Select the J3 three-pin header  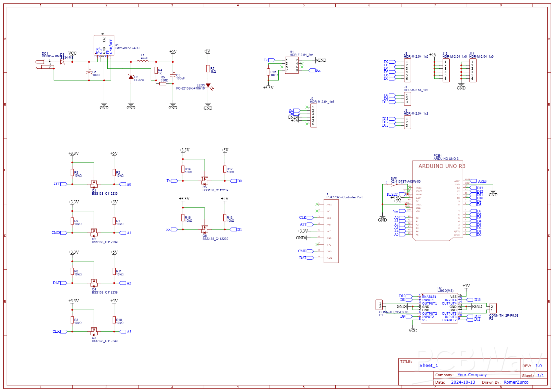[407, 122]
